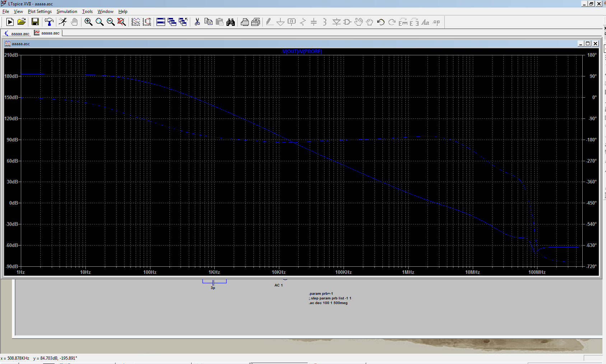This screenshot has width=606, height=364.
Task: Click the ;.step param prb list directive
Action: pyautogui.click(x=330, y=298)
